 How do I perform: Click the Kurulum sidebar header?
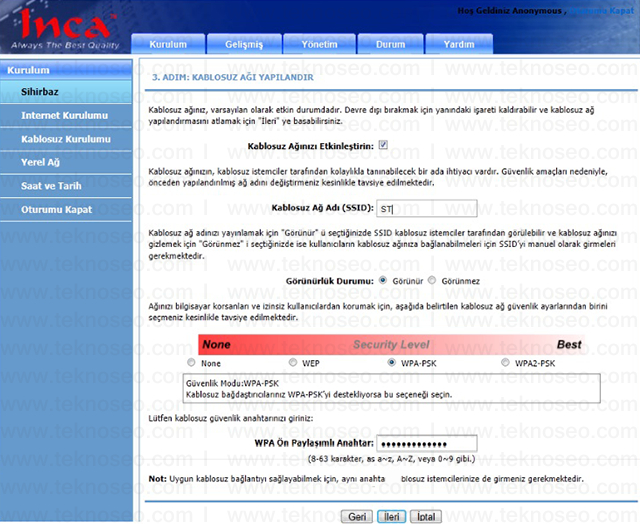(x=66, y=70)
